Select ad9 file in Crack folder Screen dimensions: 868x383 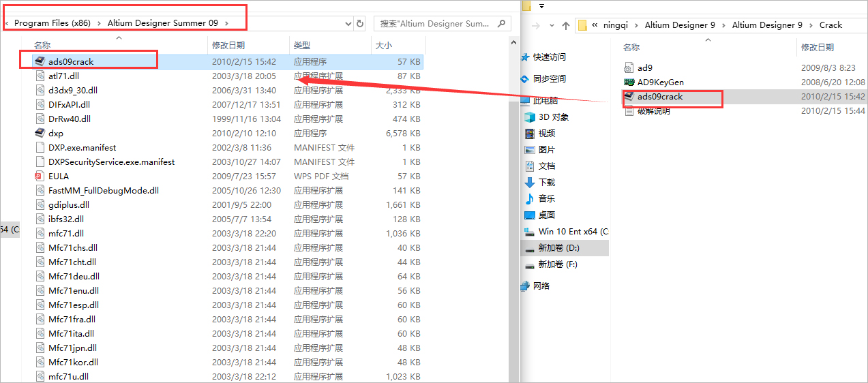[x=644, y=67]
